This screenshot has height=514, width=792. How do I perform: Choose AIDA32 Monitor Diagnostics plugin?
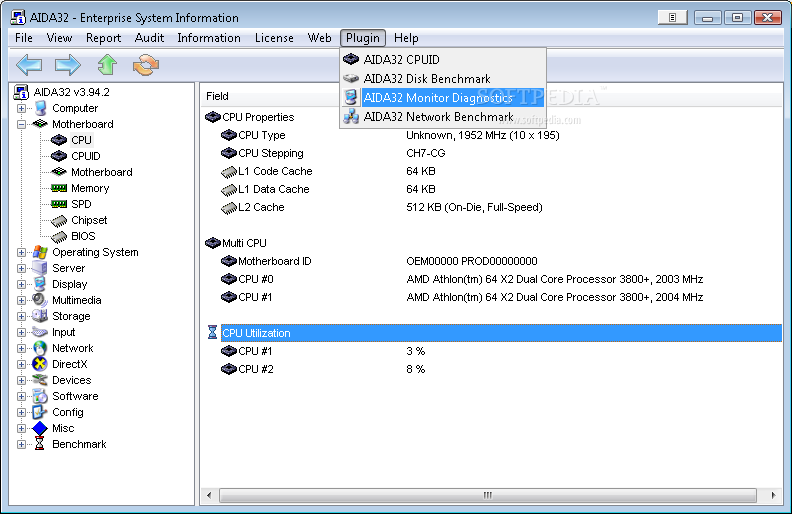pos(443,98)
